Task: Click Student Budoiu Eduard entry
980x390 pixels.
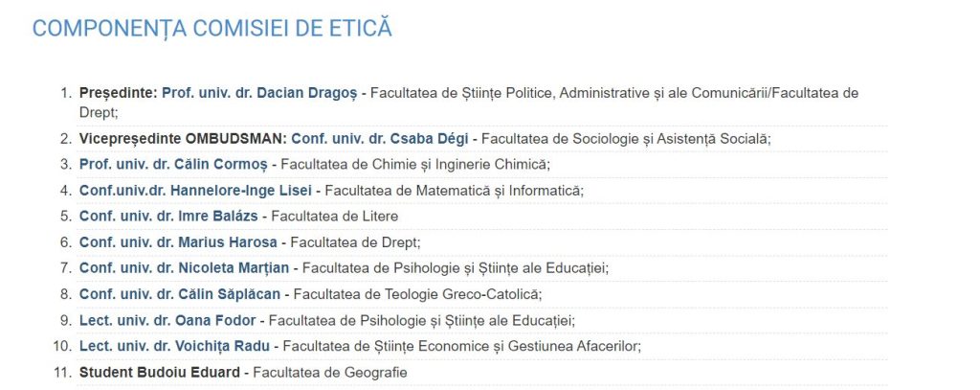Action: 160,373
